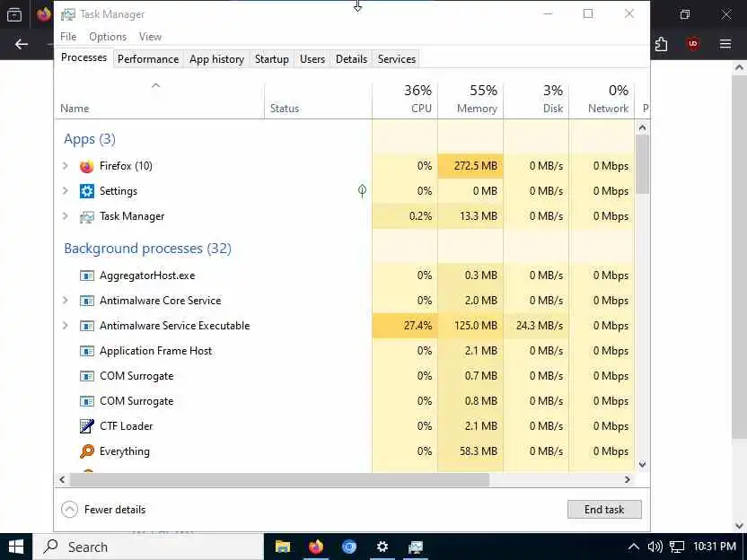Image resolution: width=747 pixels, height=560 pixels.
Task: Expand Antimalware Core Service group
Action: click(x=66, y=301)
